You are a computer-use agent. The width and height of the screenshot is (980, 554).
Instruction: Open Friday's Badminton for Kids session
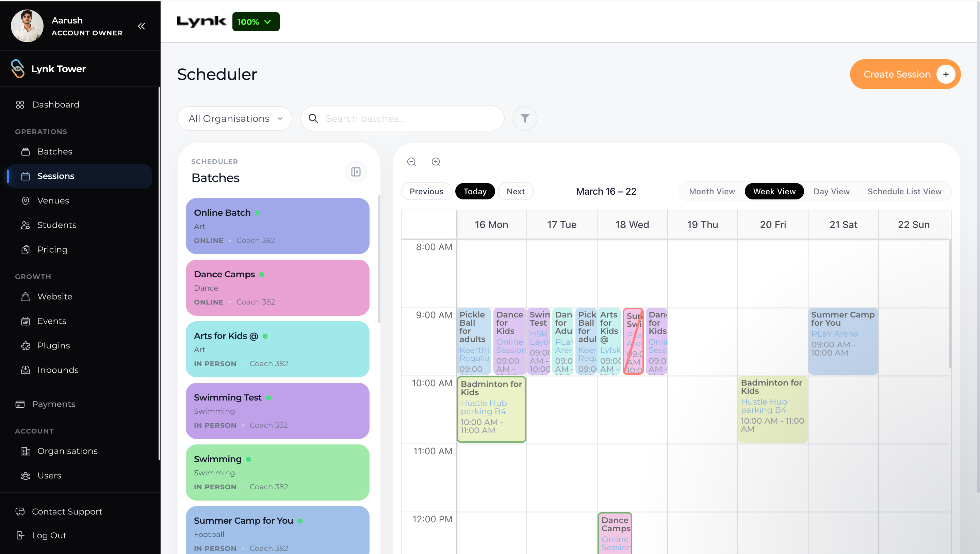click(772, 409)
